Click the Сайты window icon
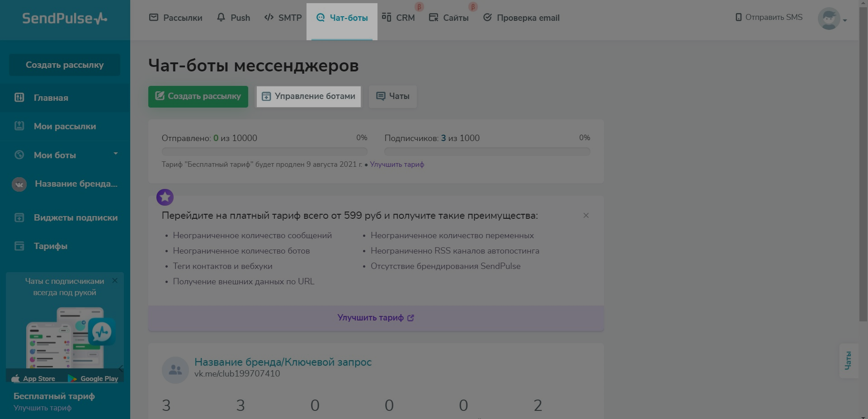Screen dimensions: 868x419 434,18
